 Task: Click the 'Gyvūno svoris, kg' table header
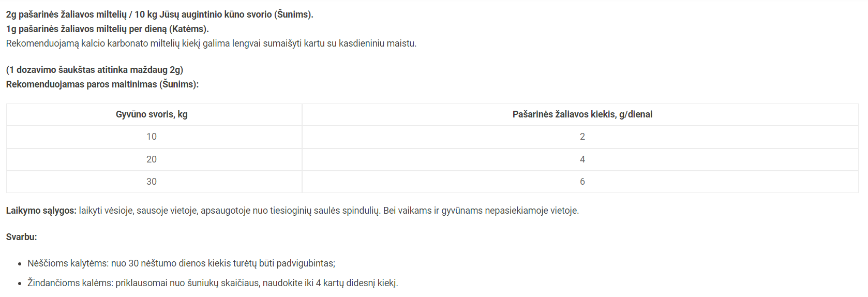point(152,114)
